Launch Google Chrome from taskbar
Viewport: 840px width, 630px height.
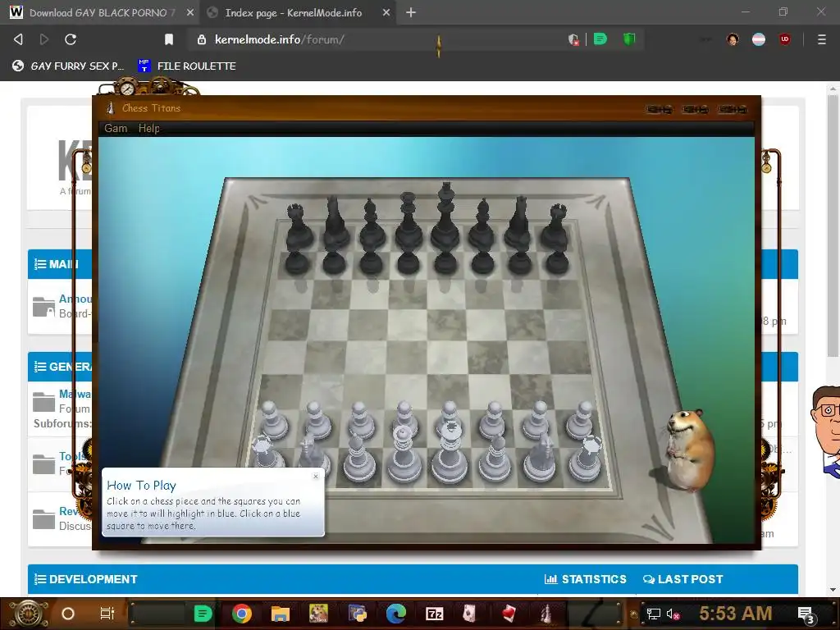point(242,614)
